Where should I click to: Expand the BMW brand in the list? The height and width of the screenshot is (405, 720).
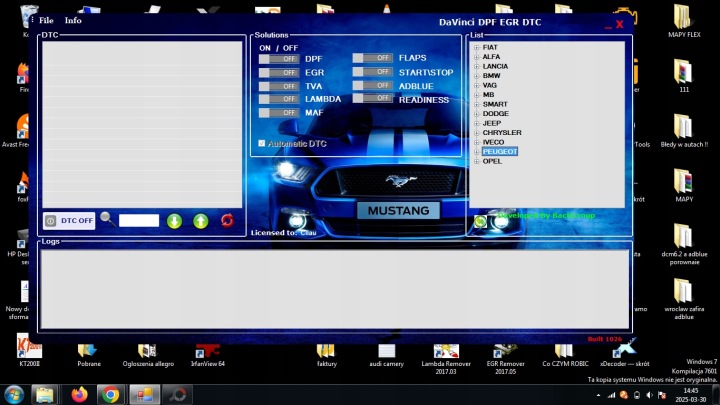pyautogui.click(x=476, y=76)
